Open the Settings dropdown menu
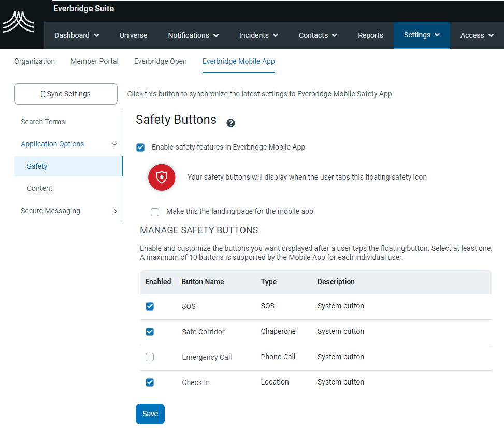This screenshot has width=504, height=428. [422, 35]
